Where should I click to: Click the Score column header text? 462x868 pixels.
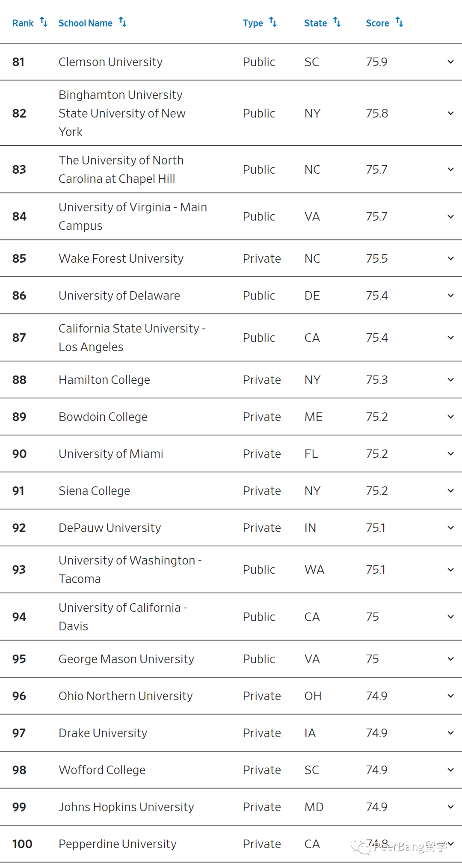point(377,23)
